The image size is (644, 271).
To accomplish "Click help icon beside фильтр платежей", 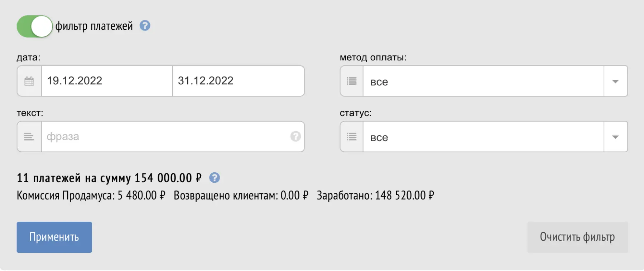I will [x=145, y=26].
